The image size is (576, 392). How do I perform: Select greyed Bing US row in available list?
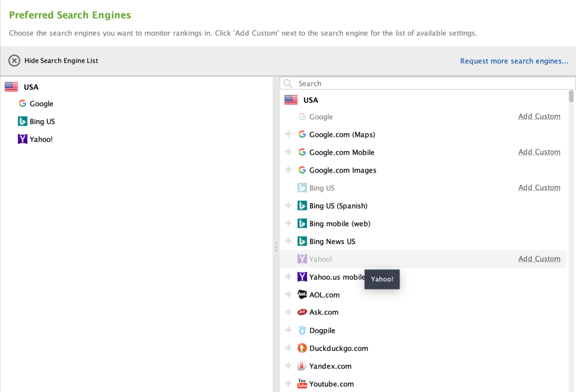click(x=322, y=188)
